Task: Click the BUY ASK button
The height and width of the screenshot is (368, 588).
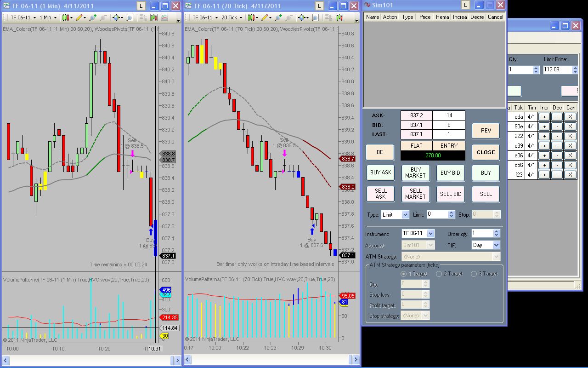Action: tap(380, 173)
